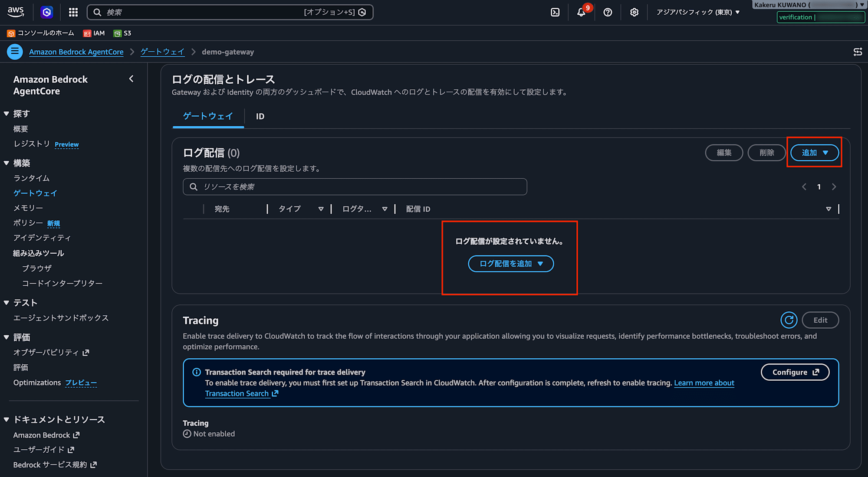868x477 pixels.
Task: Open the Amazon Bedrock external link
Action: click(x=46, y=435)
